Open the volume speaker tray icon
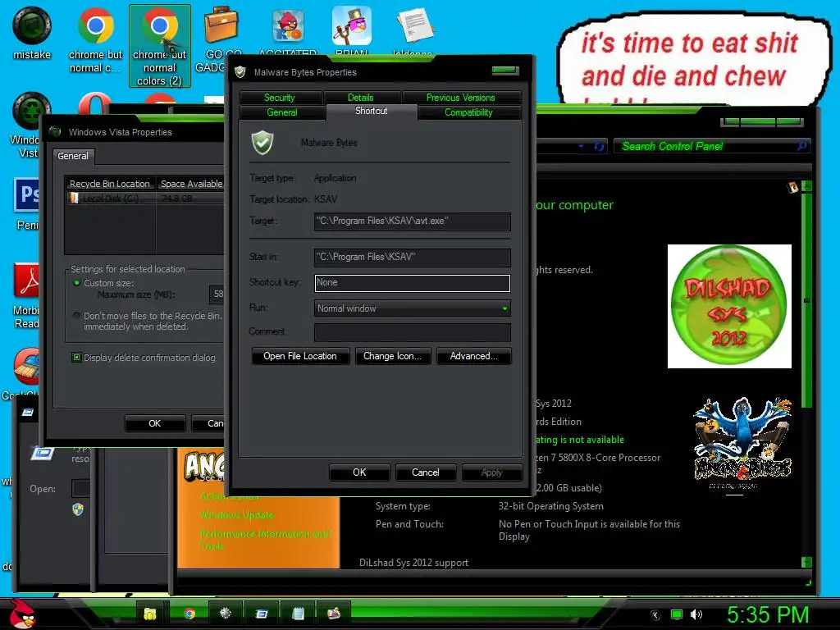The image size is (840, 630). click(696, 615)
